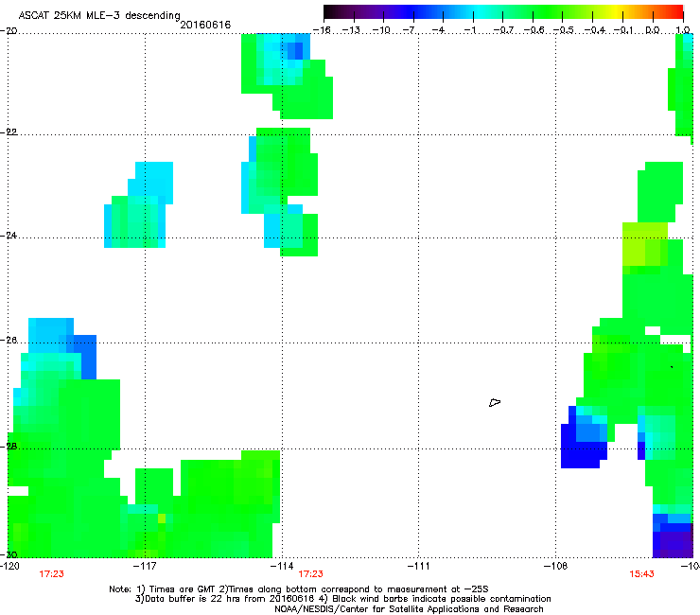
Task: Click the longitude label '-117'
Action: pyautogui.click(x=145, y=566)
